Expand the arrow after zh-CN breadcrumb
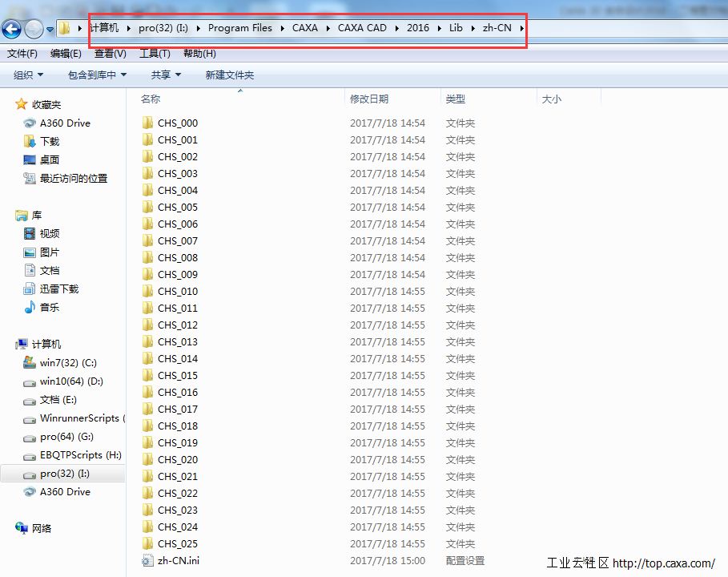 click(521, 28)
